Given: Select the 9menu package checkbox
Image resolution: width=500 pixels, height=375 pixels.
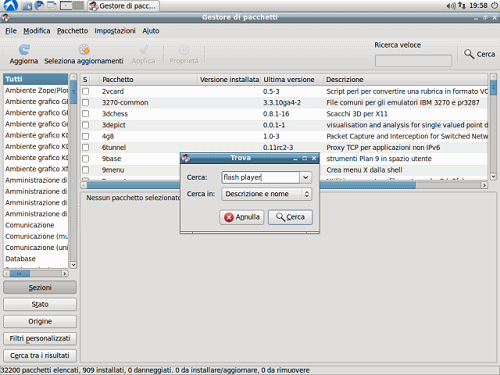Looking at the screenshot, I should tap(86, 170).
